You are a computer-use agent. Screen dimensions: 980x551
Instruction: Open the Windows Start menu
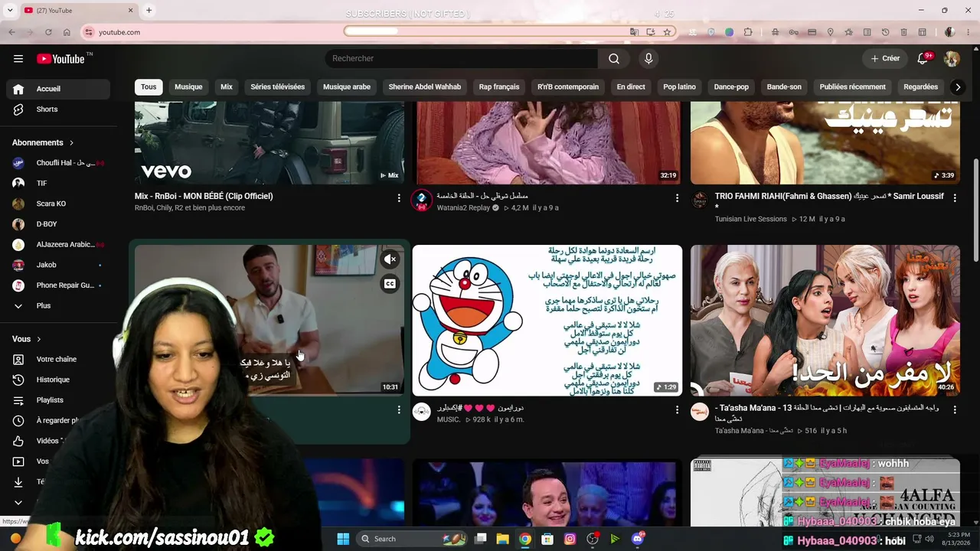coord(343,539)
